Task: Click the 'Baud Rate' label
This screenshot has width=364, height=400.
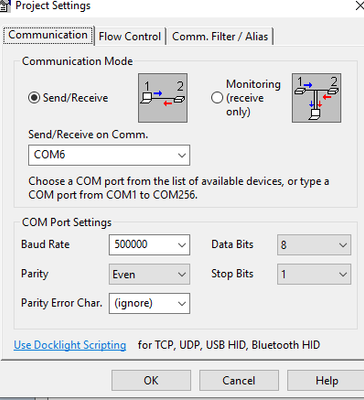Action: tap(45, 244)
